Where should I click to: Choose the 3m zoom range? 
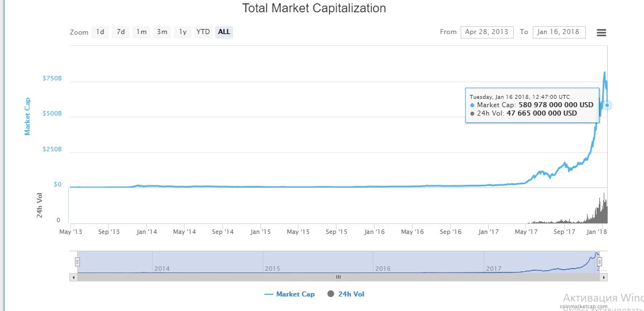tap(162, 32)
